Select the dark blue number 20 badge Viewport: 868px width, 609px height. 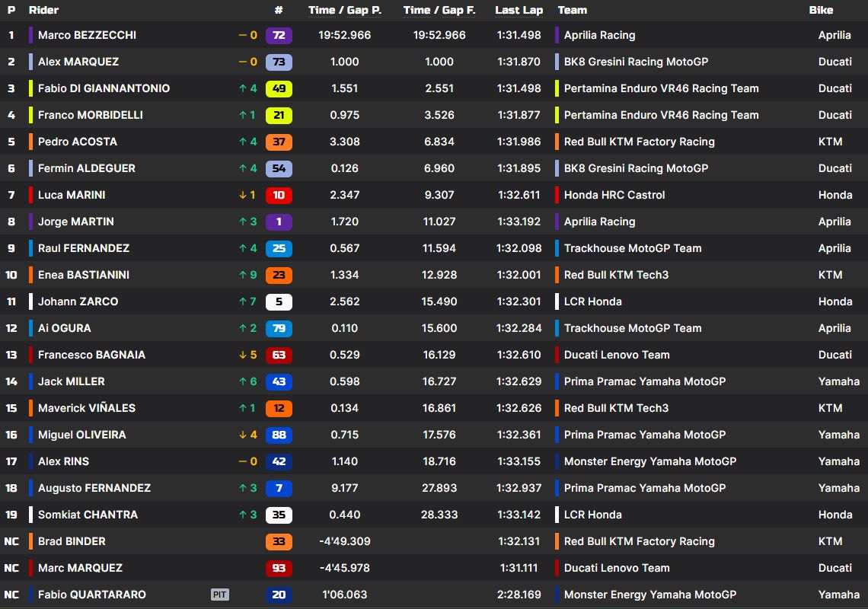point(279,595)
